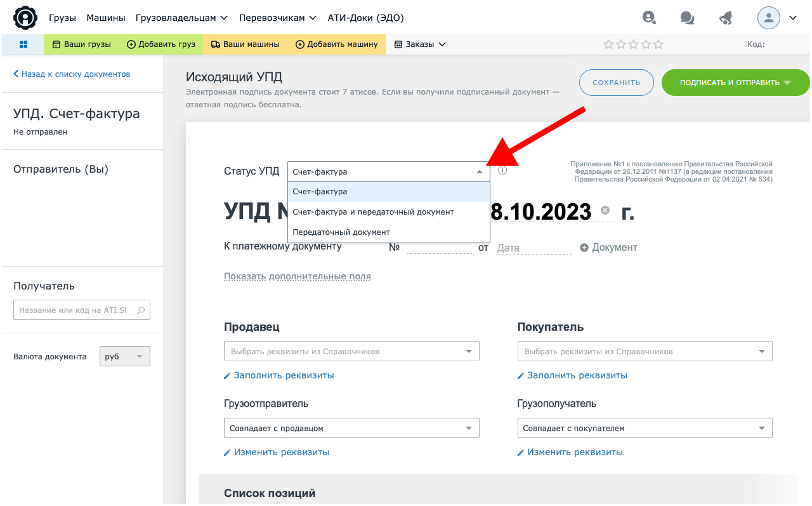The width and height of the screenshot is (812, 506).
Task: Open Машины in the top menu
Action: pos(106,18)
